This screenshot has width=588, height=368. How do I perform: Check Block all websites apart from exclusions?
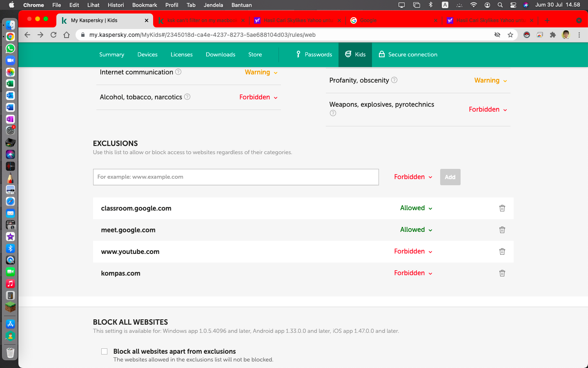click(105, 352)
